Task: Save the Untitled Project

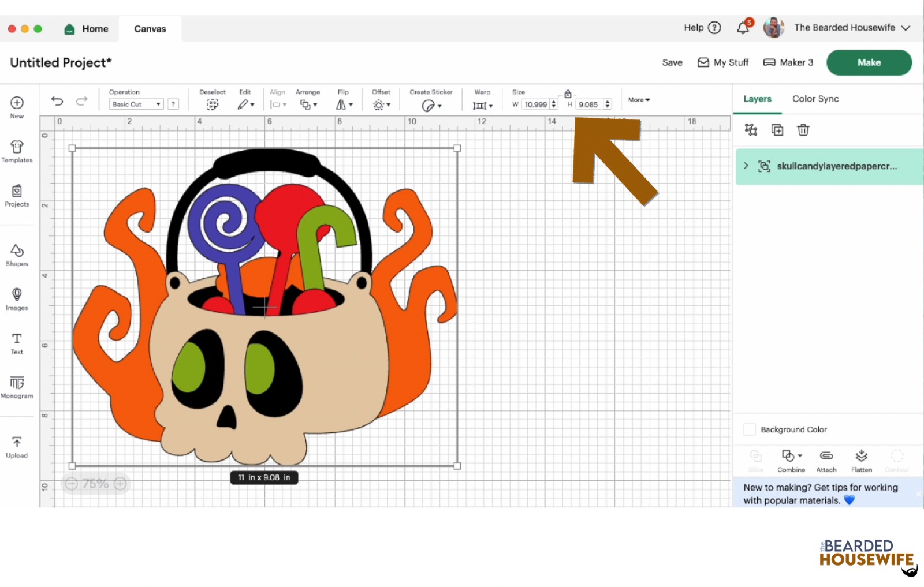Action: [x=672, y=62]
